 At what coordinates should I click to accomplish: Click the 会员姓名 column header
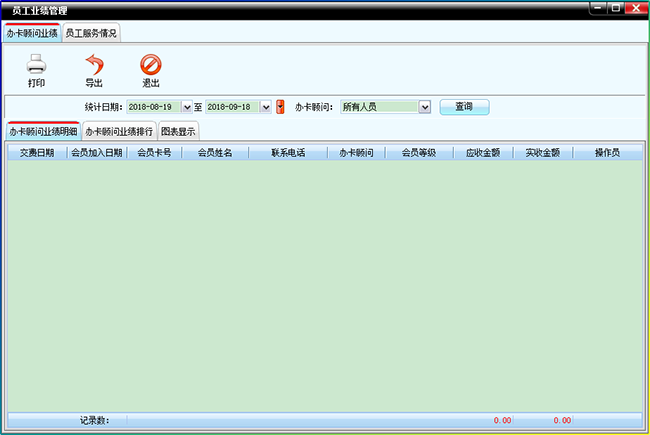coord(214,153)
